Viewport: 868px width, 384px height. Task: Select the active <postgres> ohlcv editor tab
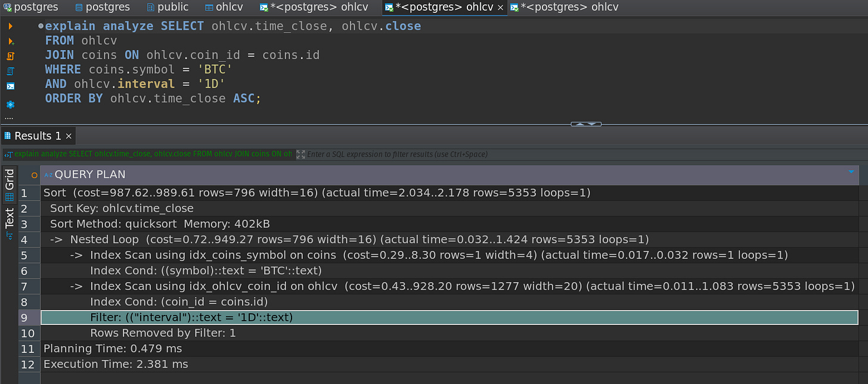coord(444,7)
